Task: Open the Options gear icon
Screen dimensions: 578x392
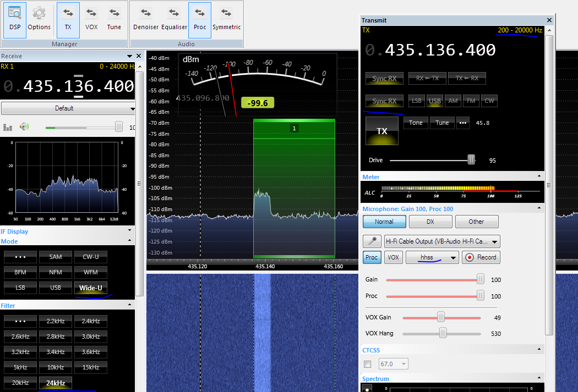Action: coord(39,19)
